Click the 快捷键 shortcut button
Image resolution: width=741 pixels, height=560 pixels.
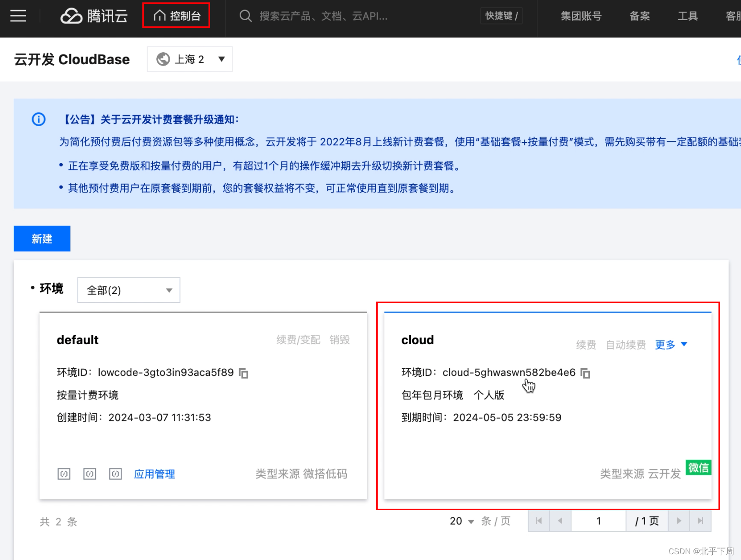tap(501, 16)
